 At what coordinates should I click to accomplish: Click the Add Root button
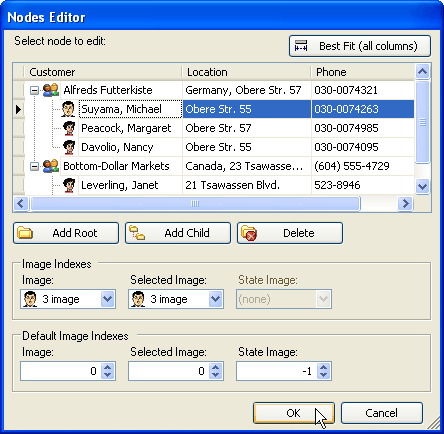66,233
